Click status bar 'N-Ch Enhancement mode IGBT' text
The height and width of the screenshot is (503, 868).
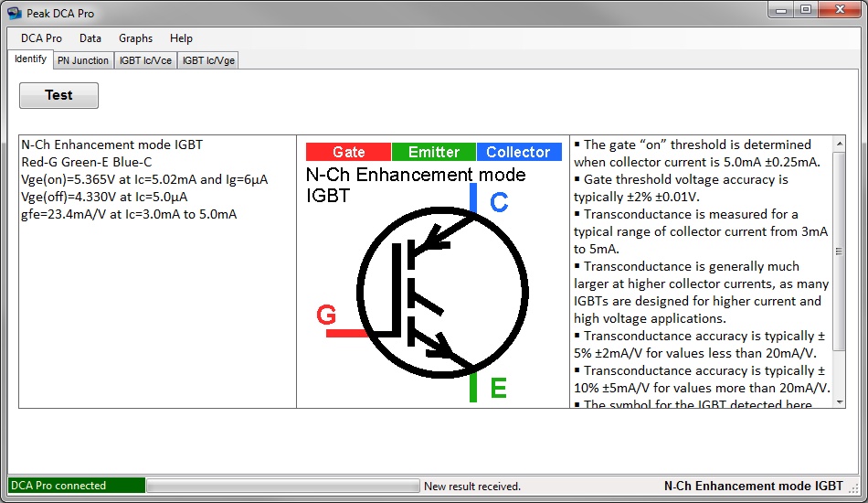pyautogui.click(x=753, y=486)
